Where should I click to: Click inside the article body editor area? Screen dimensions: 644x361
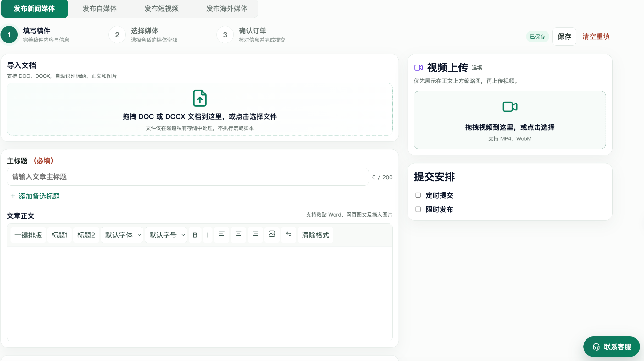(x=200, y=294)
